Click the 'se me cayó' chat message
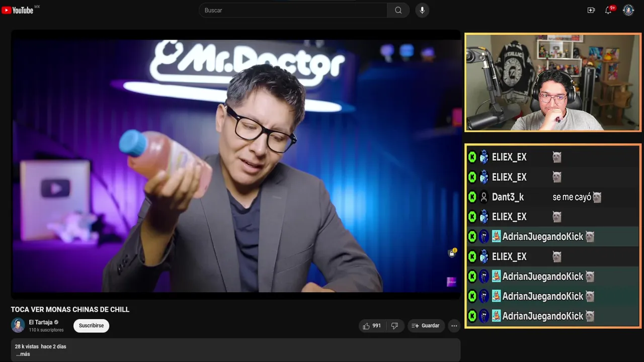This screenshot has height=362, width=644. coord(572,197)
